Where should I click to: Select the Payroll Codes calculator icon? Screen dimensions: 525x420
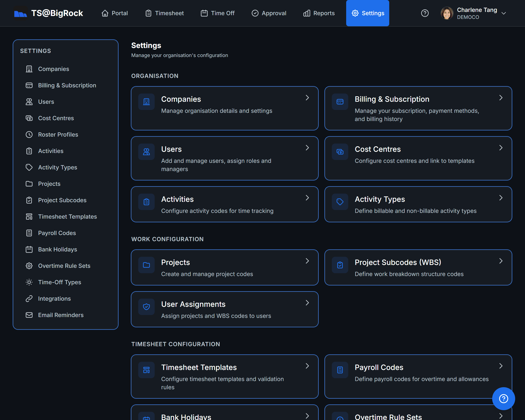tap(29, 233)
